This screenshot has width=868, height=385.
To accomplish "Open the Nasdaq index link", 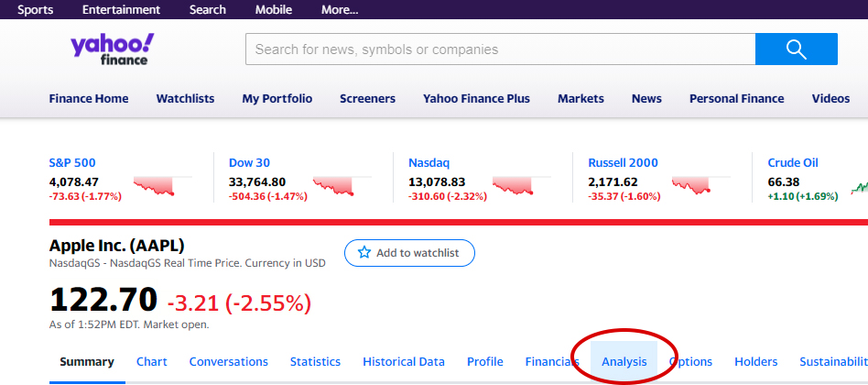I will [429, 163].
